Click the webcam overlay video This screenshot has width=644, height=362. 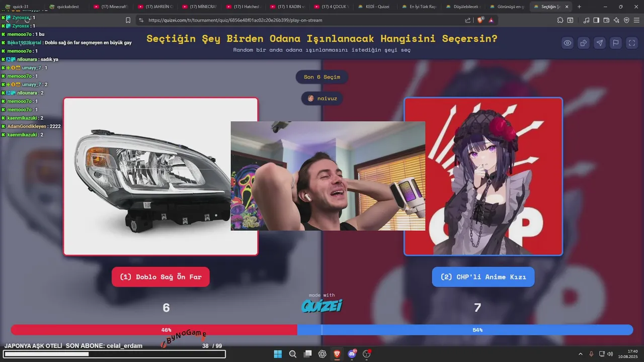[x=328, y=176]
